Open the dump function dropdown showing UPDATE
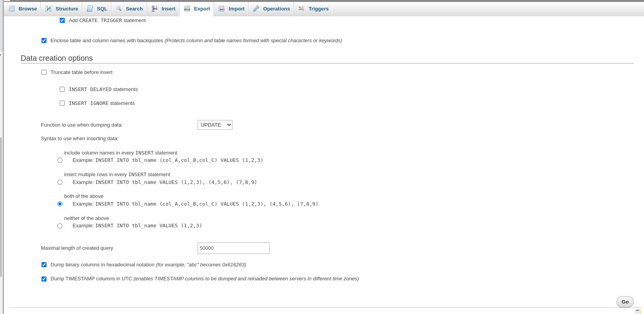Viewport: 644px width, 314px height. click(x=215, y=125)
